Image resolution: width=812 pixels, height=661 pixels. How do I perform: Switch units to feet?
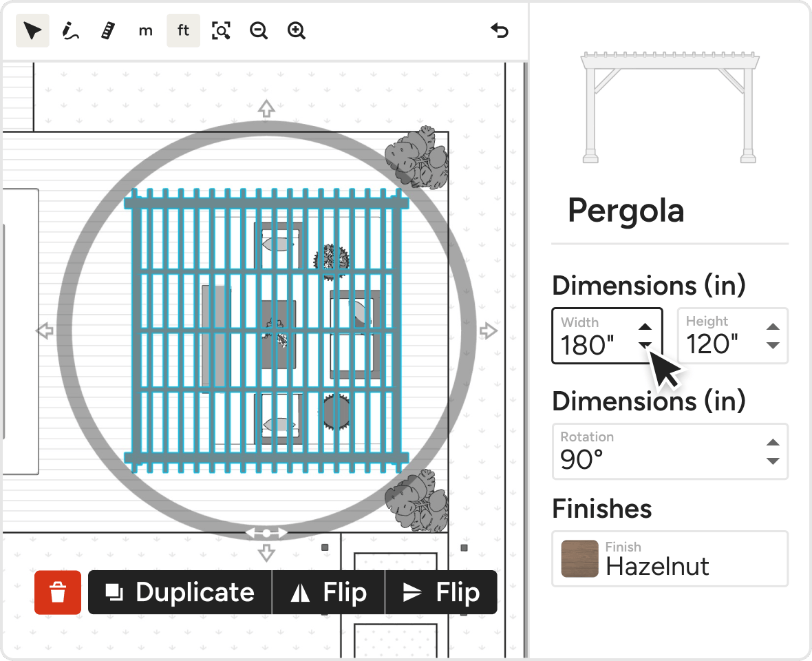coord(183,31)
